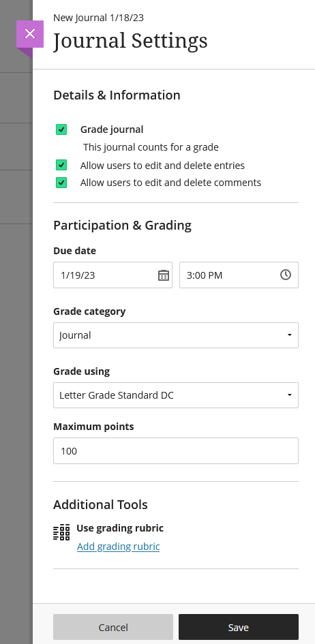315x644 pixels.
Task: Open the Letter Grade Standard DC selector
Action: 176,395
